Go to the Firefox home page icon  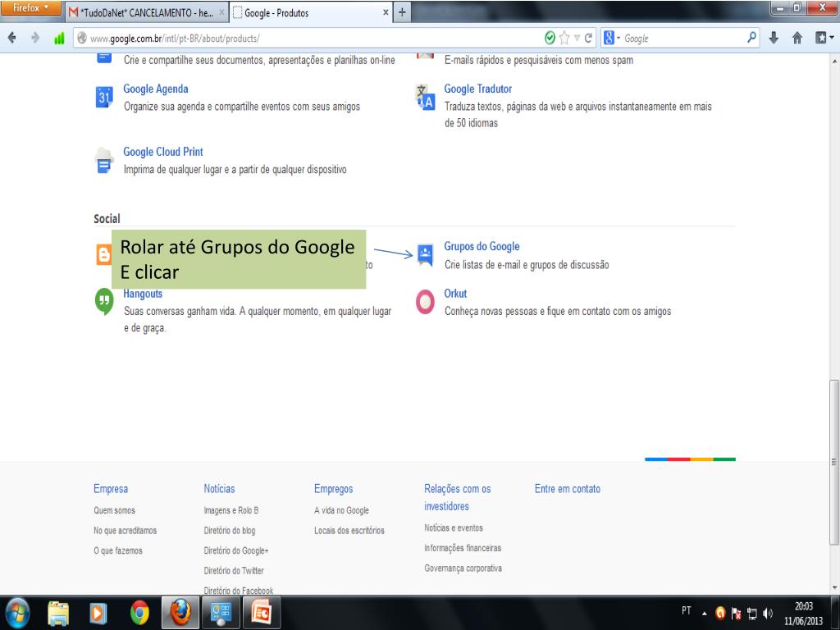[797, 38]
